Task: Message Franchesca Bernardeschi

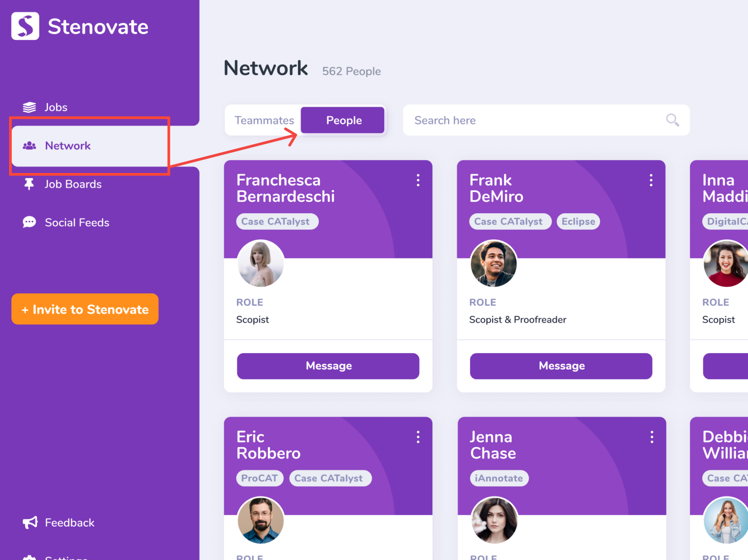Action: [x=328, y=366]
